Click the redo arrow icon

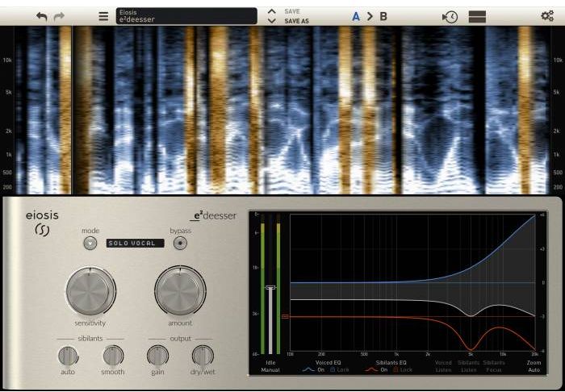59,17
